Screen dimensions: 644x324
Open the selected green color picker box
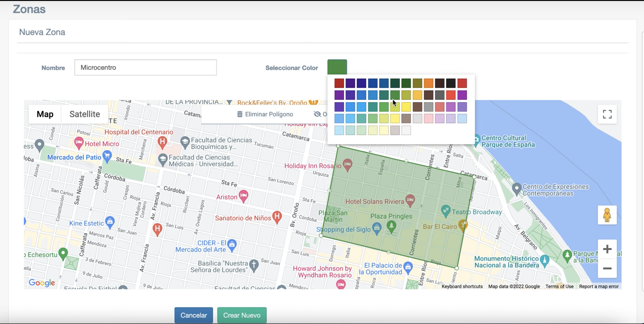[x=337, y=67]
